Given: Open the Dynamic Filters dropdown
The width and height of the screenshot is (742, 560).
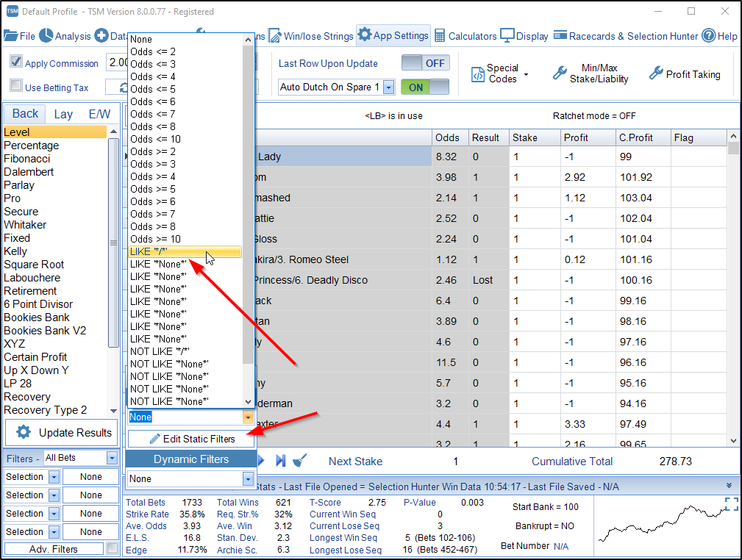Looking at the screenshot, I should coord(248,478).
